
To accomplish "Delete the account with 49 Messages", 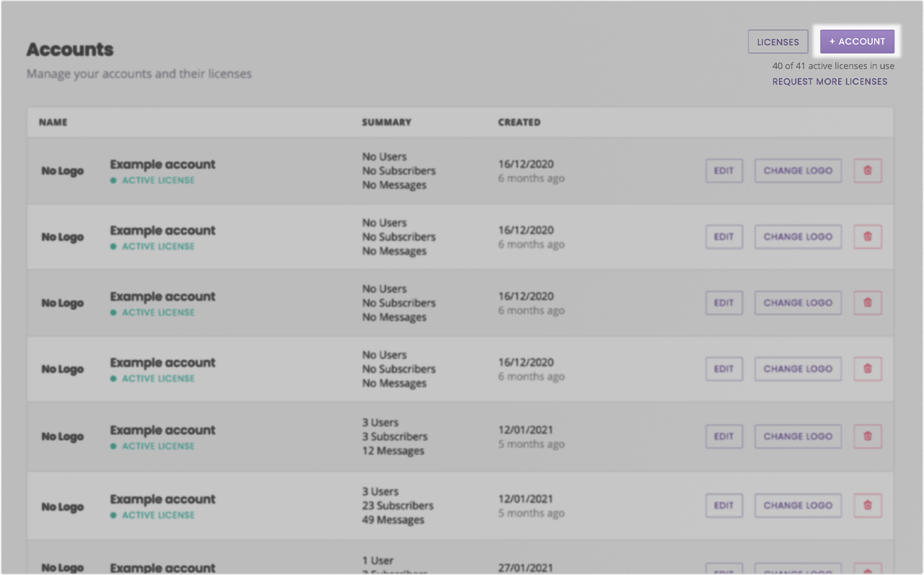I will (x=867, y=505).
